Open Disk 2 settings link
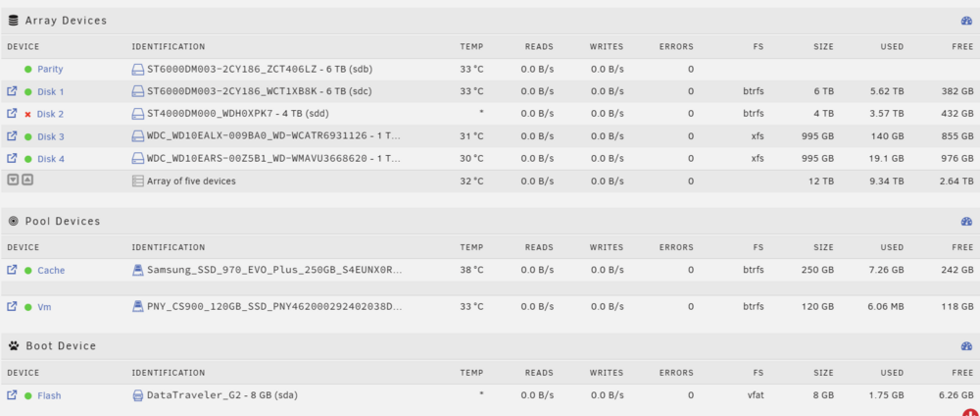Image resolution: width=980 pixels, height=416 pixels. point(51,115)
